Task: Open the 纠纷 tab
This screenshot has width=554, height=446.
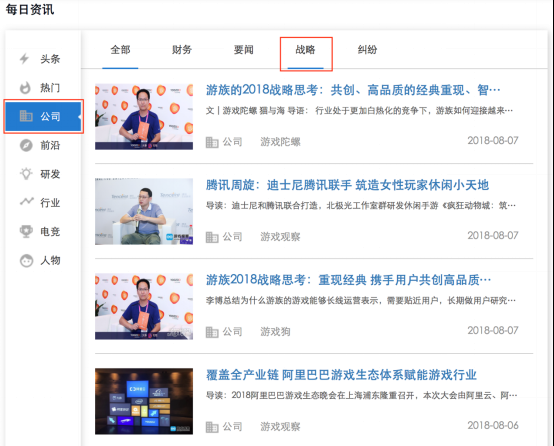Action: (x=367, y=49)
